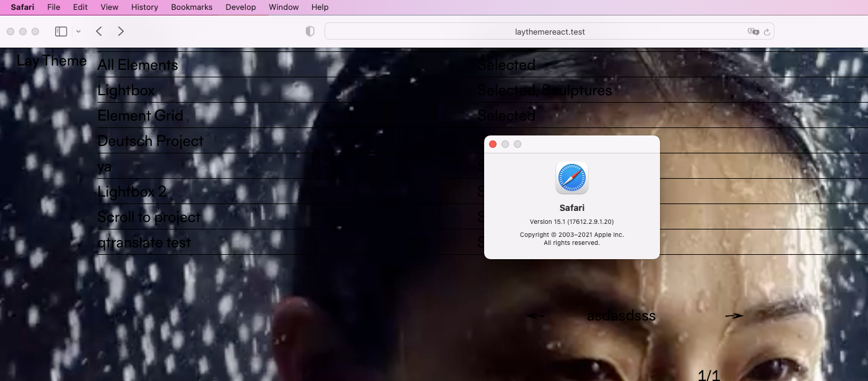Open the Privacy Report shield icon
The height and width of the screenshot is (381, 868).
(x=310, y=30)
